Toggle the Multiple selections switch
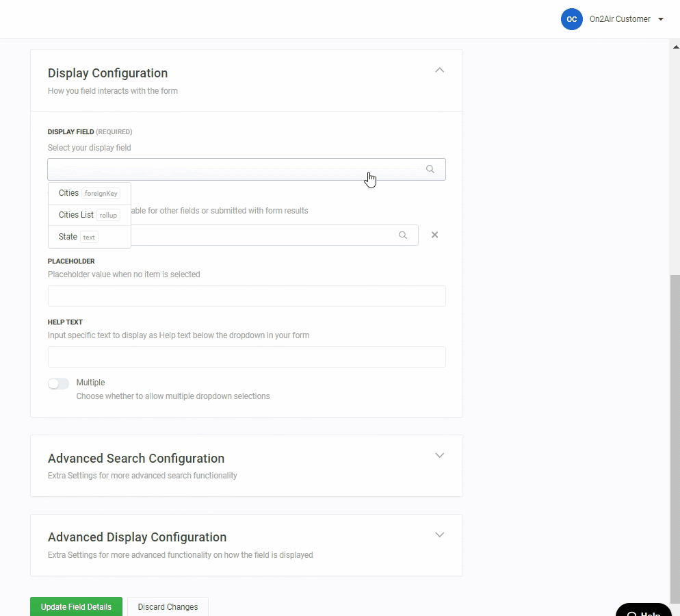 [x=58, y=383]
